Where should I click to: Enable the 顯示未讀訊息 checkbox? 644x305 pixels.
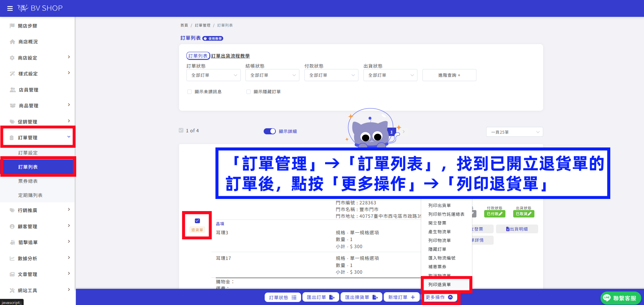[x=189, y=92]
